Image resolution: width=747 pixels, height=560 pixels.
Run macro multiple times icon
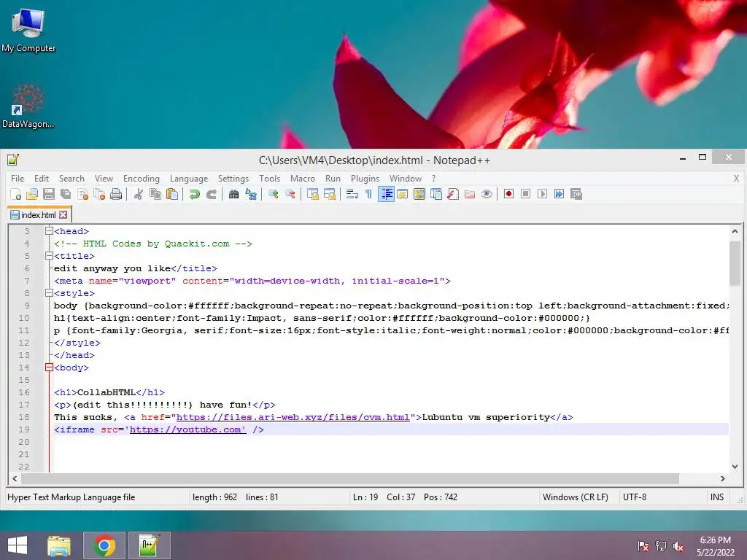560,194
